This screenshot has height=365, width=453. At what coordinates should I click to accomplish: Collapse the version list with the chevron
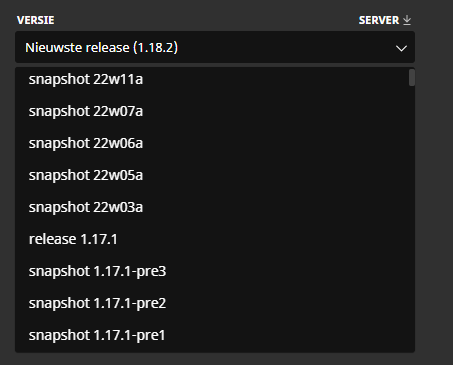tap(401, 48)
